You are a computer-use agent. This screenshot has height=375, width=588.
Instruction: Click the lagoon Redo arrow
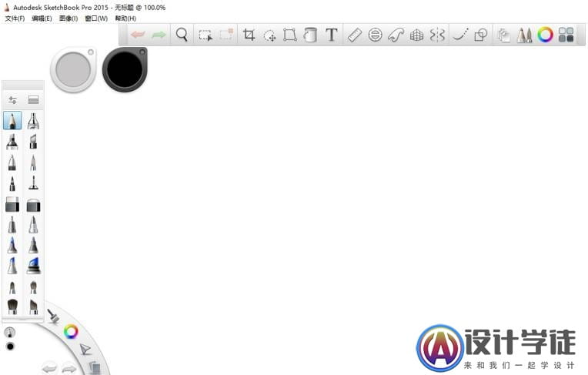pos(69,368)
